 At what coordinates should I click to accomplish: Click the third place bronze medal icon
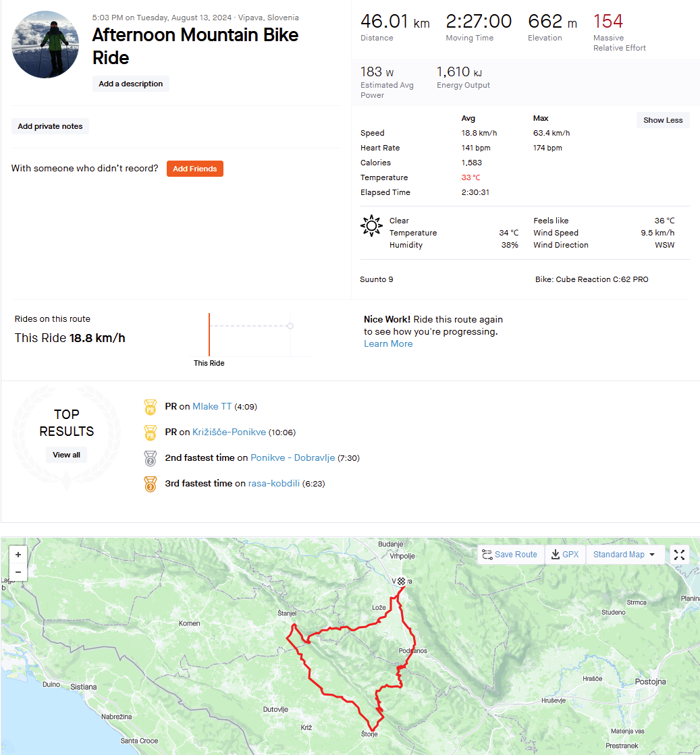[x=151, y=484]
